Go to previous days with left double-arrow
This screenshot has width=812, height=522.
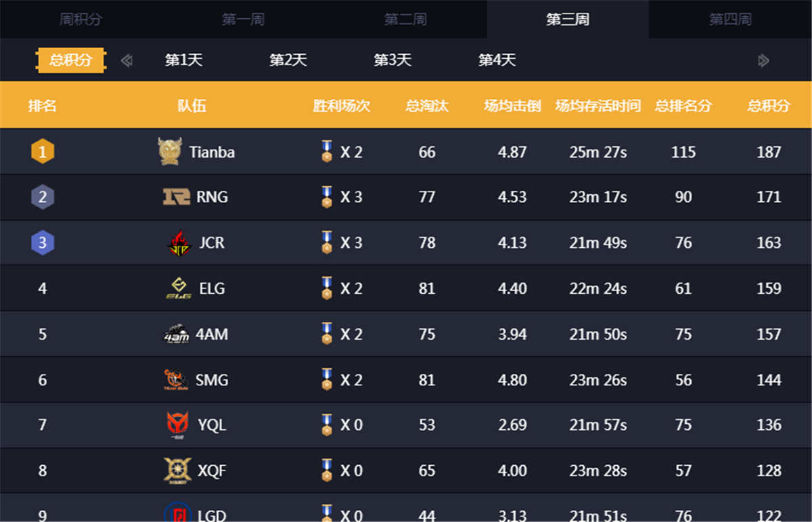tap(127, 61)
